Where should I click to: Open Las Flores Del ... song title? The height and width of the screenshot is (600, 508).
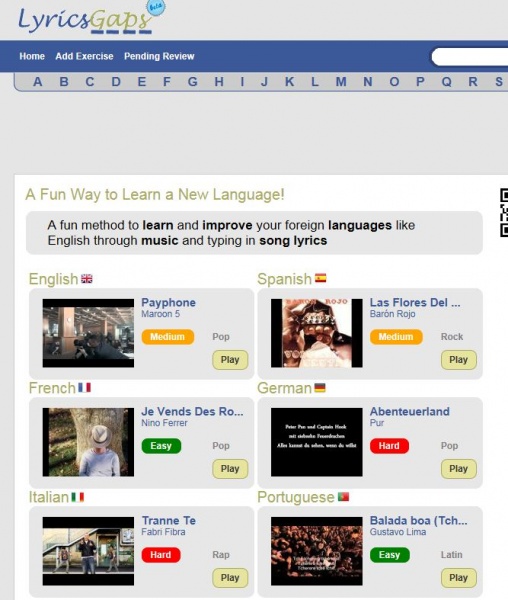415,302
